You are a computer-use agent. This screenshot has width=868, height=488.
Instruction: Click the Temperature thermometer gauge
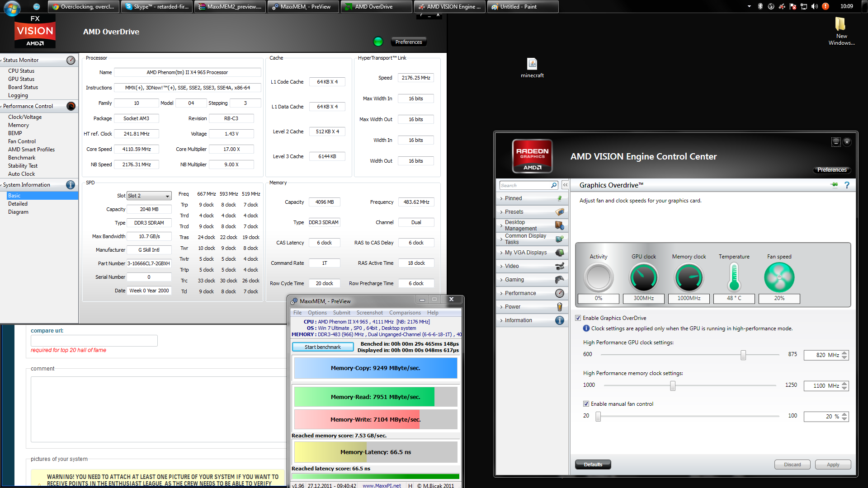coord(734,277)
